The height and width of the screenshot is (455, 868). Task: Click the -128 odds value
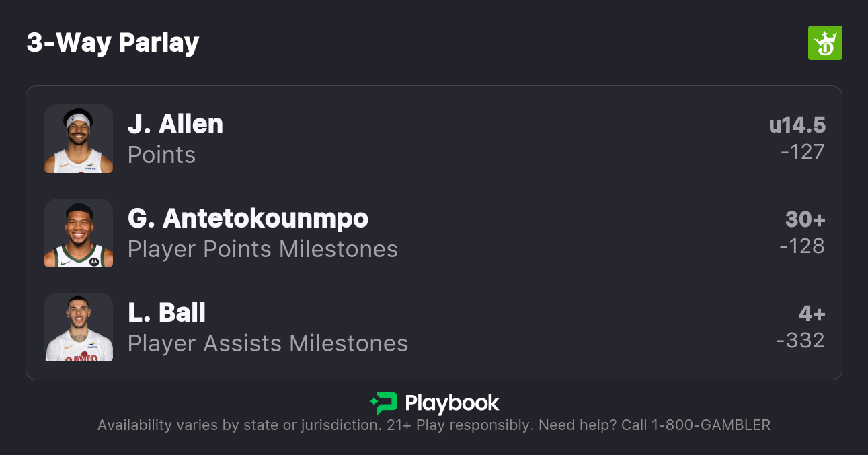801,246
